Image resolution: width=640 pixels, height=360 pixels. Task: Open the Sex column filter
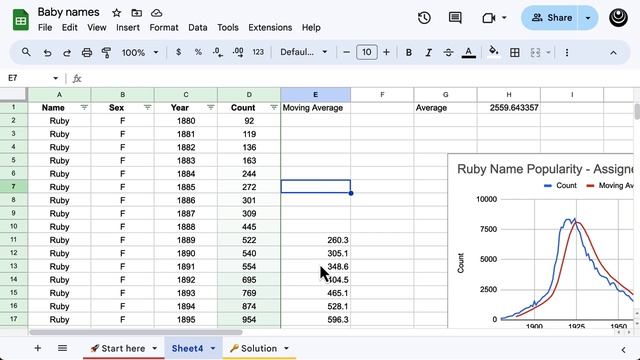(147, 107)
